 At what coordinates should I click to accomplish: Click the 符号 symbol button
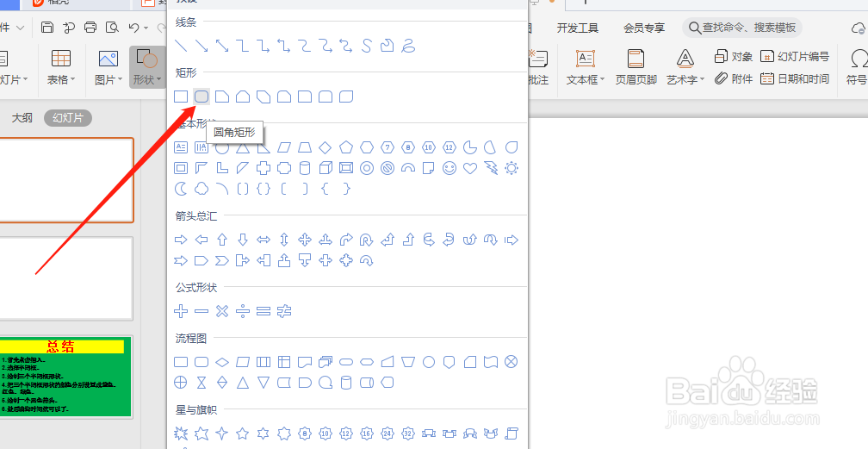tap(858, 67)
